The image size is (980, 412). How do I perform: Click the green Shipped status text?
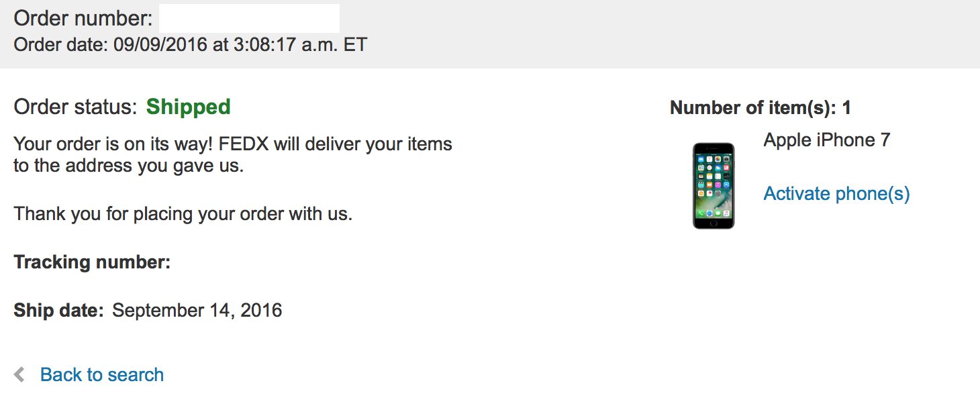[188, 107]
